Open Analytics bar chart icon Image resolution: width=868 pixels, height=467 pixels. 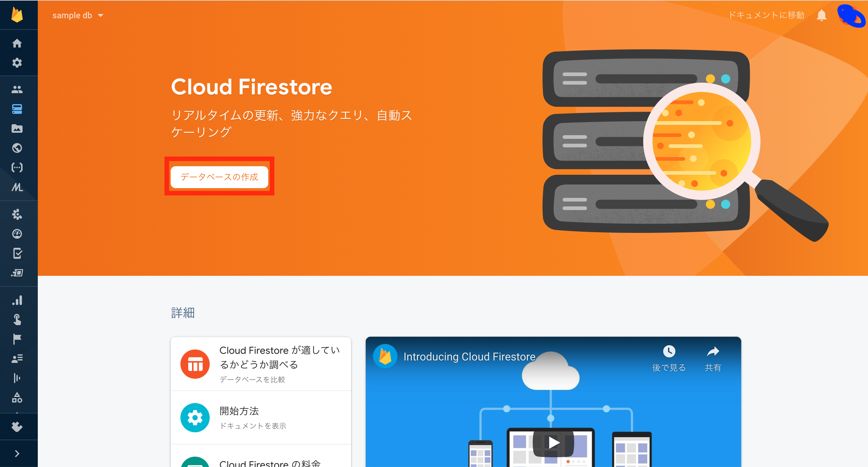pyautogui.click(x=17, y=300)
